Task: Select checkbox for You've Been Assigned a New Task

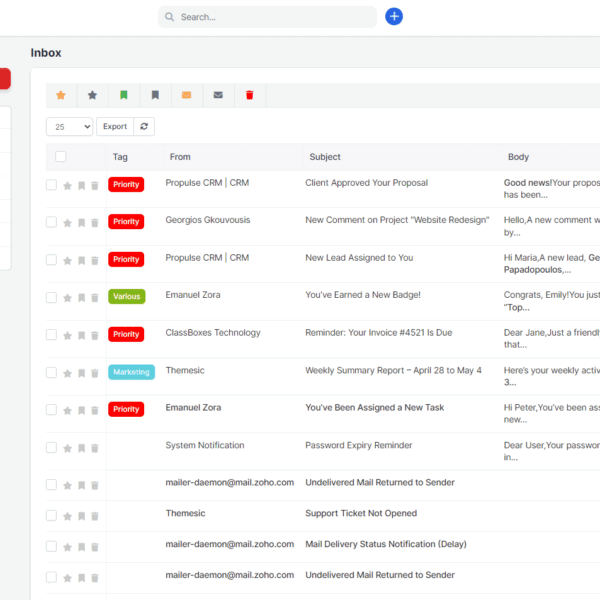Action: coord(51,410)
